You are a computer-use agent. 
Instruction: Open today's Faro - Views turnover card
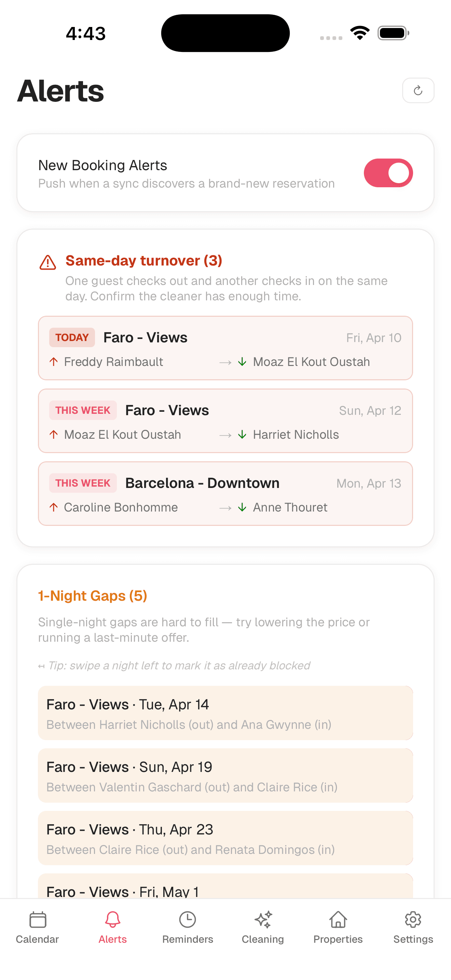(x=225, y=348)
